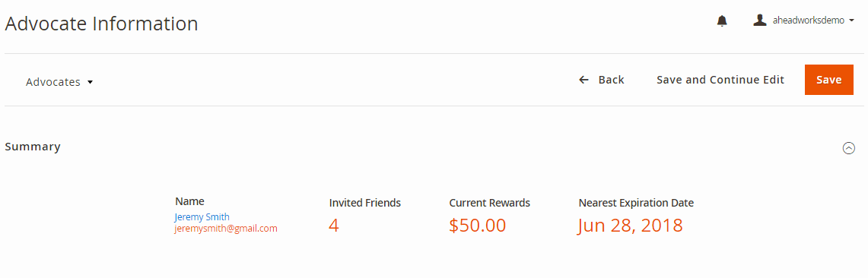Click Save and Continue Edit
The width and height of the screenshot is (868, 278).
click(x=720, y=81)
